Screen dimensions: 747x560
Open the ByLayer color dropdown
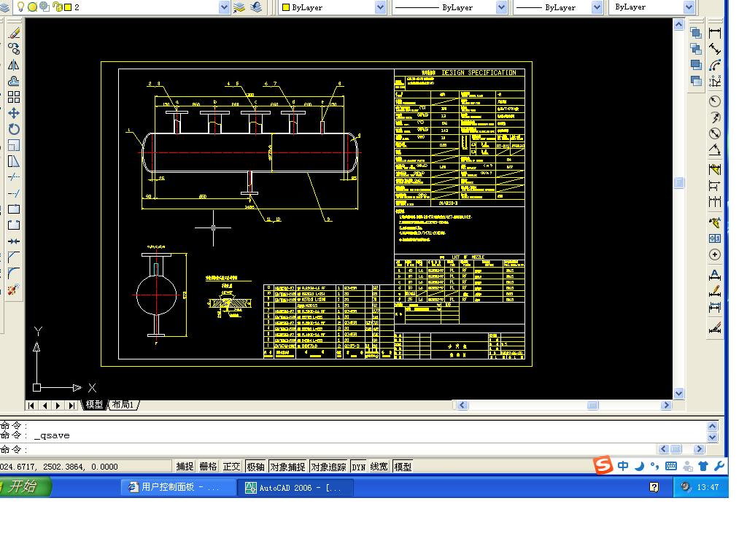tap(380, 7)
